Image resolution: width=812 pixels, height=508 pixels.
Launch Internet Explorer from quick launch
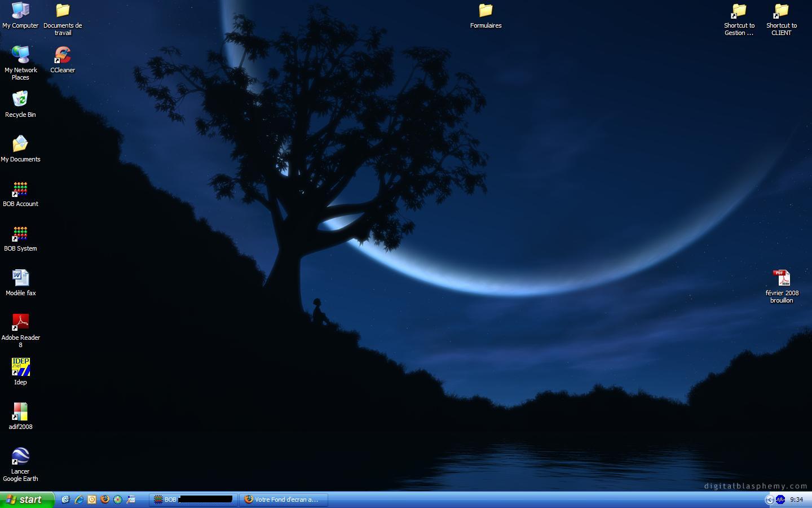pos(79,500)
